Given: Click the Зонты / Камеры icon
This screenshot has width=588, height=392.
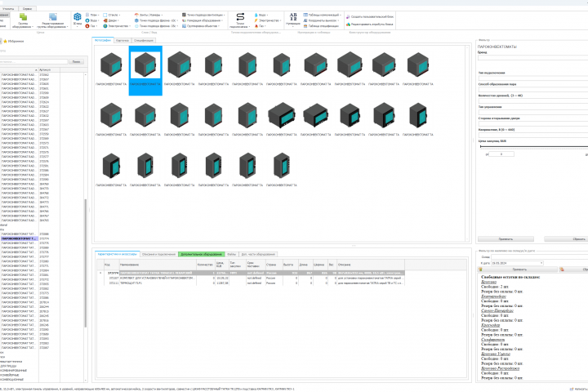Looking at the screenshot, I should [136, 15].
